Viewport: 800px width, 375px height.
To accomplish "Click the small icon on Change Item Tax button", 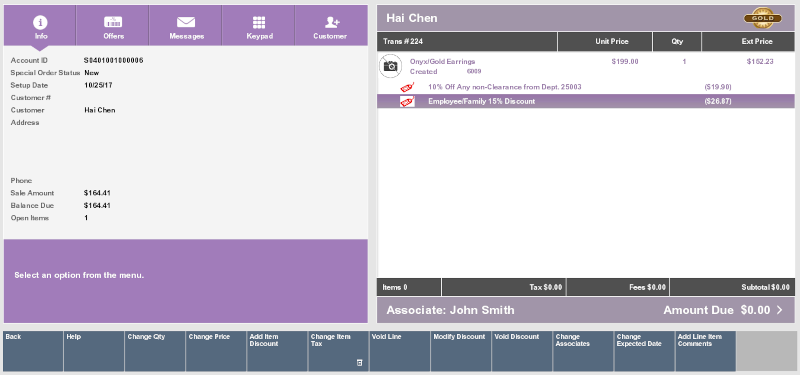I will coord(359,363).
